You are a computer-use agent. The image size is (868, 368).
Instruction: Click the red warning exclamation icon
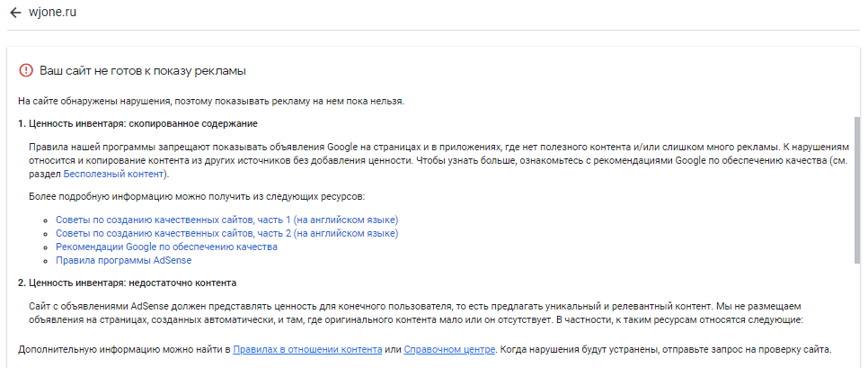click(25, 70)
